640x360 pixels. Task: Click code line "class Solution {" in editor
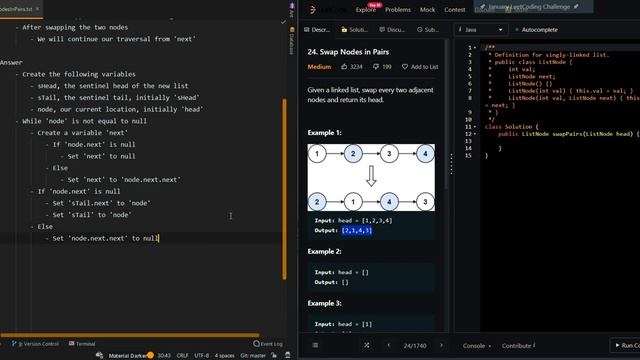point(511,127)
